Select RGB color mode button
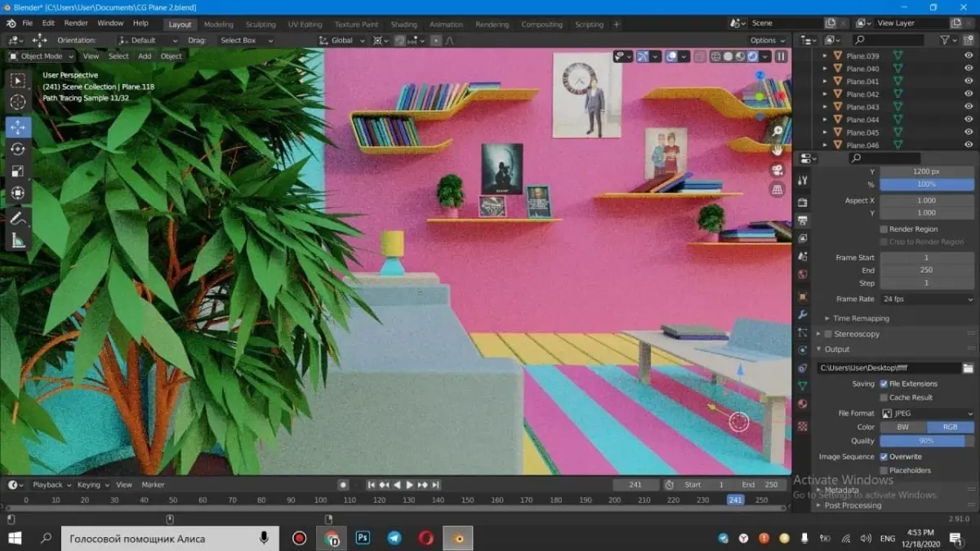 click(951, 427)
